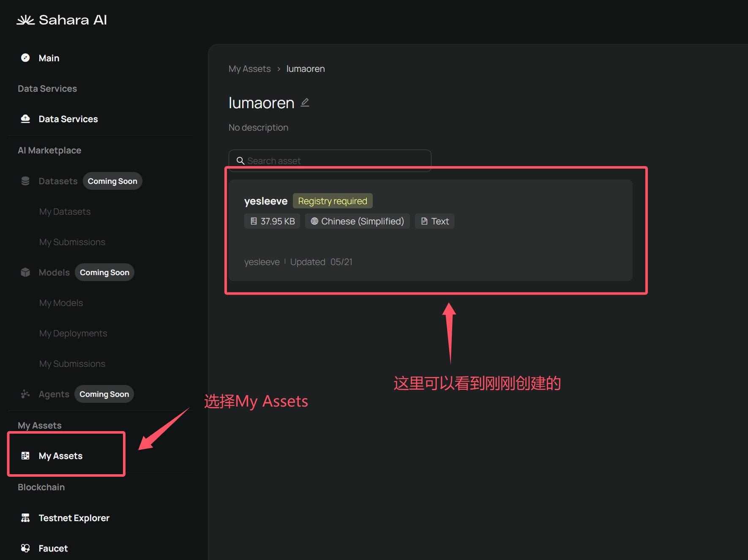Click the No description text
The image size is (748, 560).
(258, 127)
